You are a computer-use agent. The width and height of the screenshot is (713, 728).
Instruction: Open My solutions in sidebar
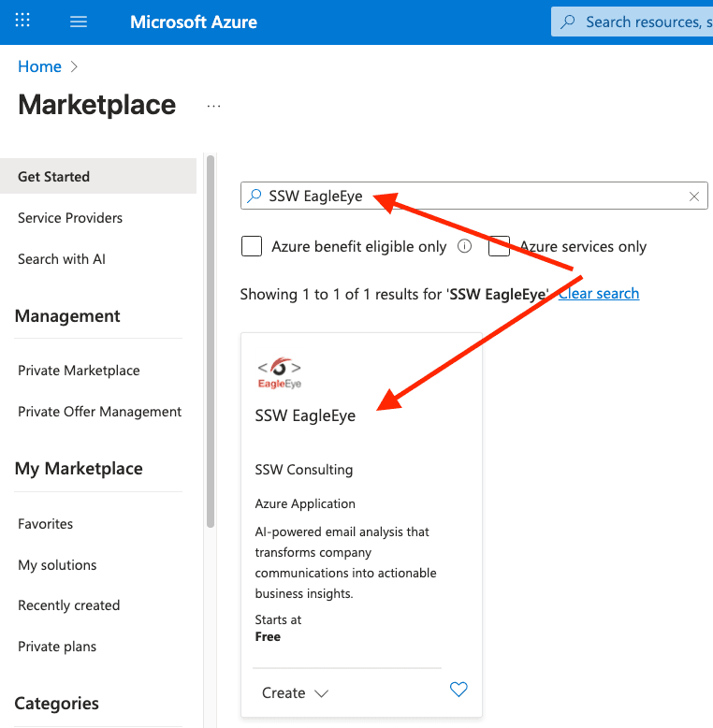pos(57,564)
